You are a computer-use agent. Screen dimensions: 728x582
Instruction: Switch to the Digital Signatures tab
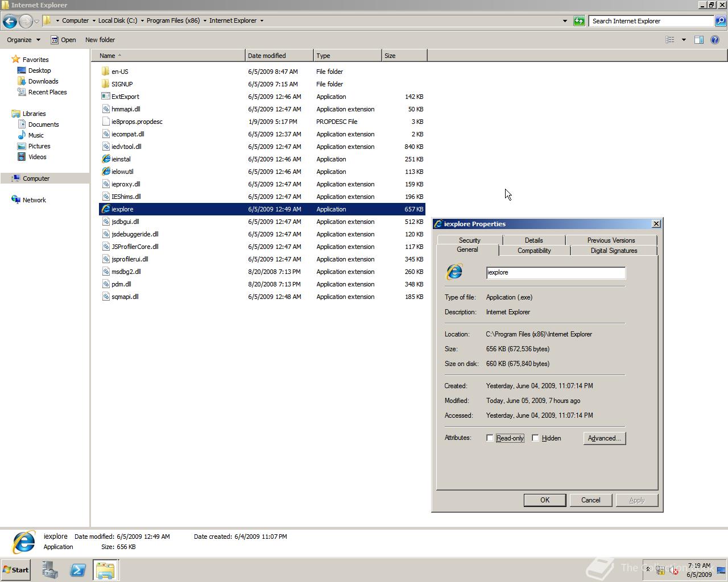point(614,251)
